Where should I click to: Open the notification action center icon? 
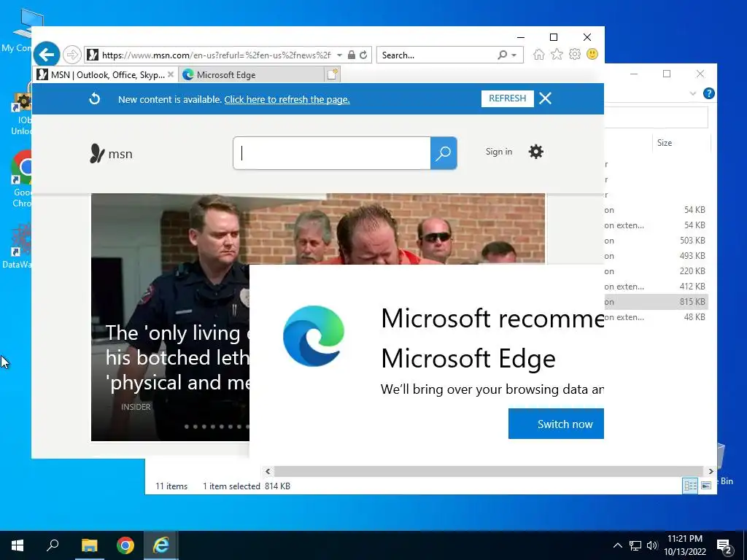(724, 546)
